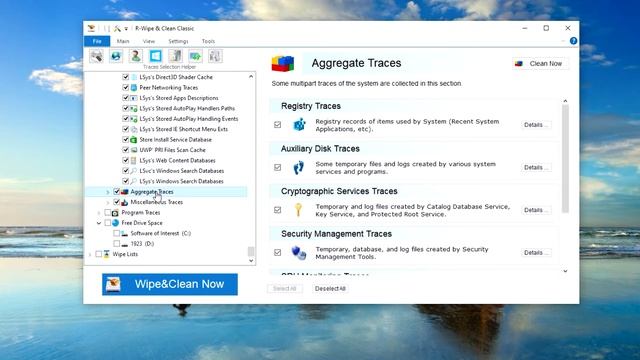
Task: Open the Settings ribbon tab
Action: pyautogui.click(x=178, y=41)
